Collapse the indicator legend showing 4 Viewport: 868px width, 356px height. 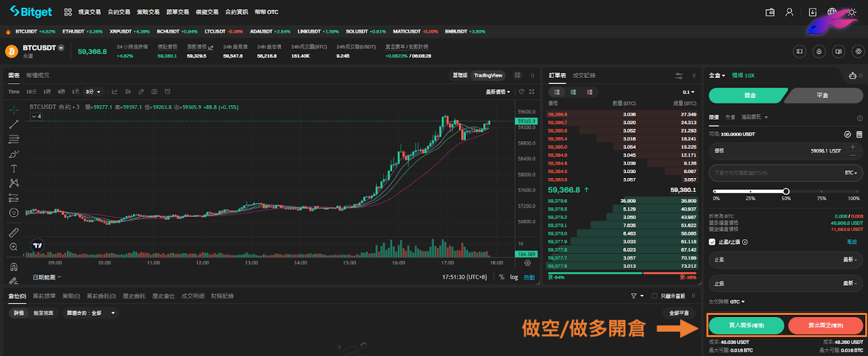[x=36, y=116]
